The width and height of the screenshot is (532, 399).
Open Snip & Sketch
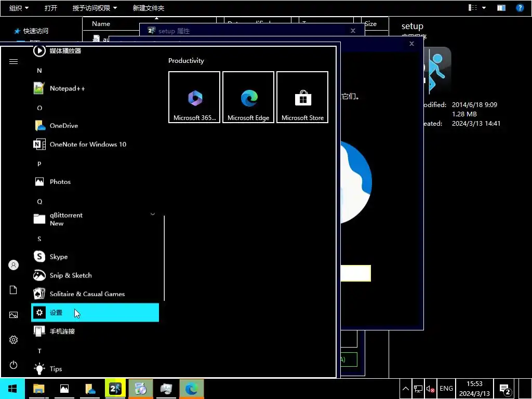[95, 275]
